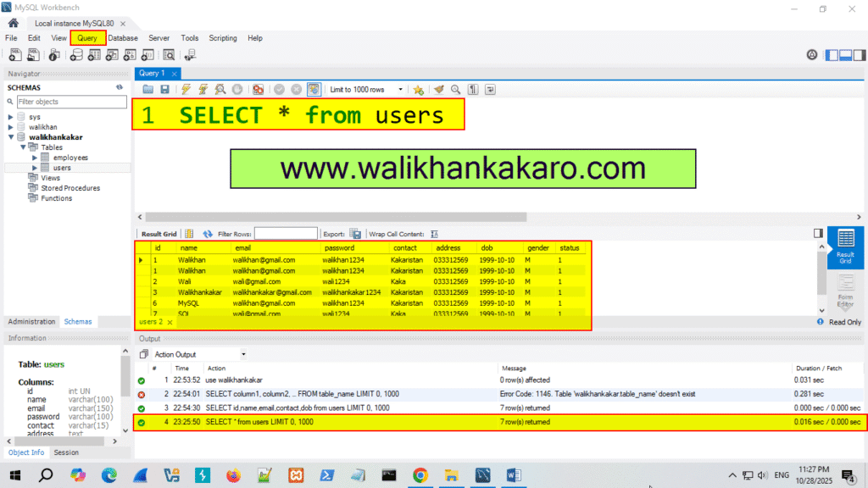Switch to the Administration tab
This screenshot has height=488, width=868.
click(x=31, y=321)
